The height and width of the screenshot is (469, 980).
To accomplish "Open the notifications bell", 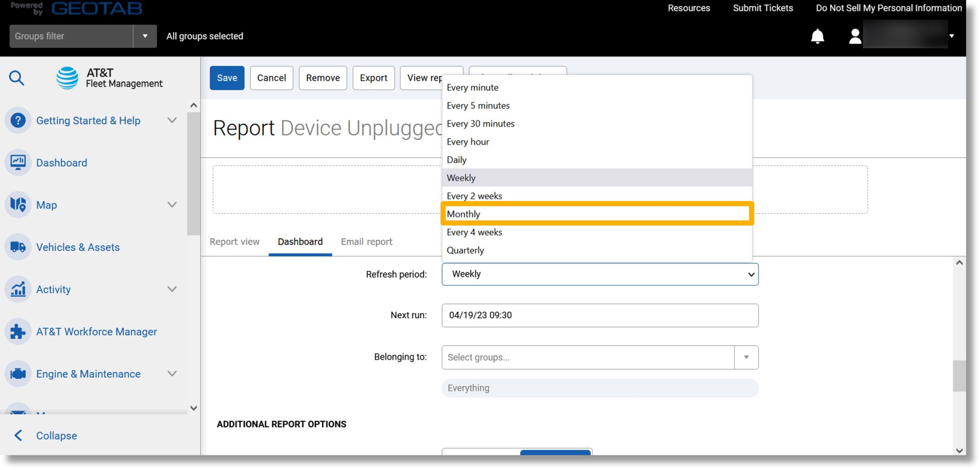I will click(817, 36).
